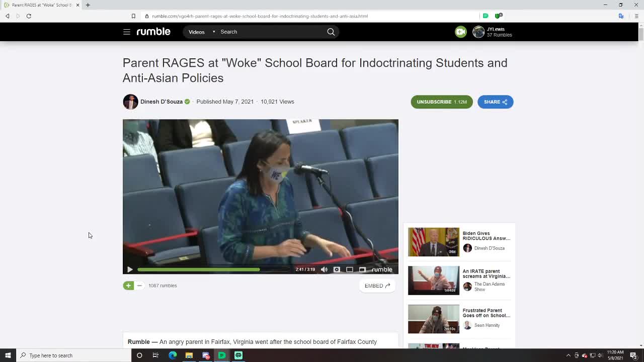Screen dimensions: 644x362
Task: Open Task View on the taskbar
Action: (x=155, y=355)
